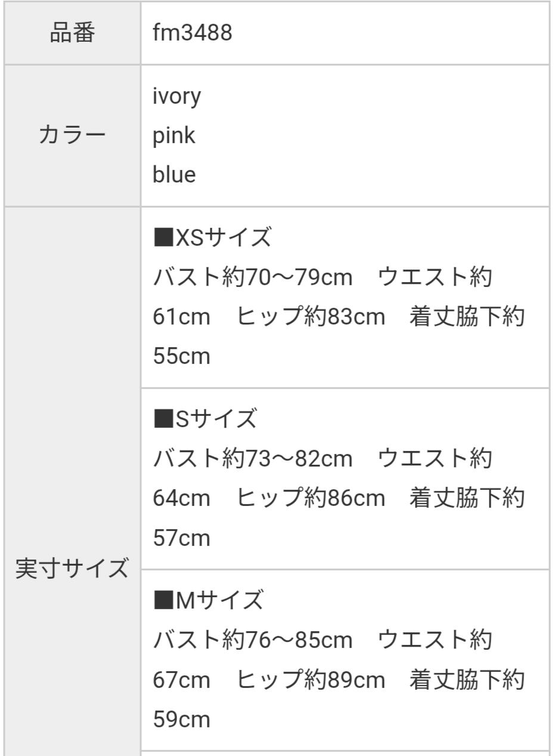Click the カラー row label
Screen dimensions: 558x756
[72, 135]
